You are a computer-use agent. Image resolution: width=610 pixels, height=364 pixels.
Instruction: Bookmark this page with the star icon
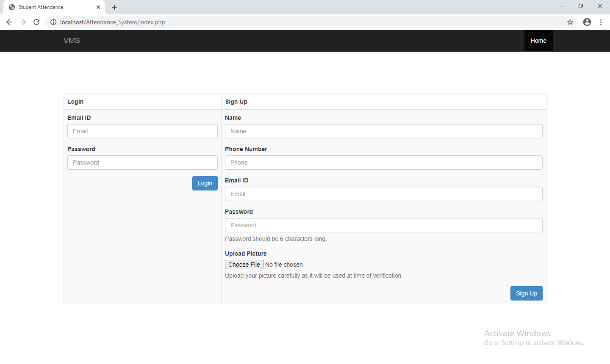[x=570, y=22]
